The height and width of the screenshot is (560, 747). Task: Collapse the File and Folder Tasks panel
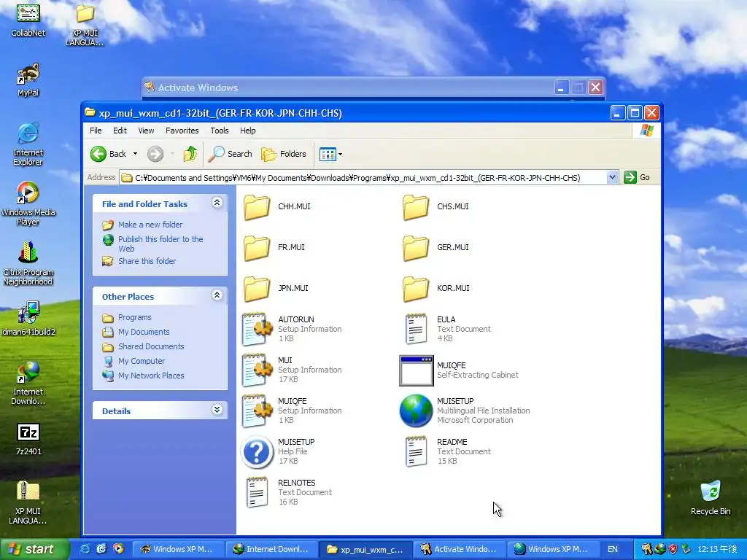217,203
